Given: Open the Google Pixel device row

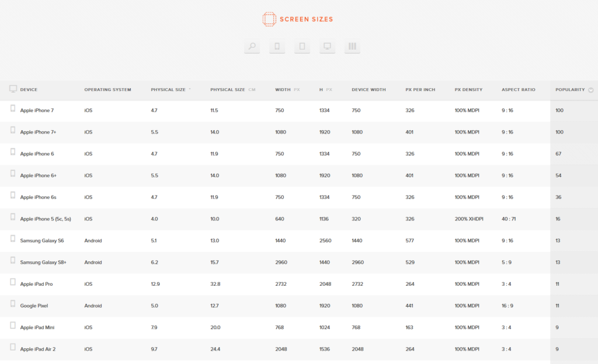Looking at the screenshot, I should [36, 306].
